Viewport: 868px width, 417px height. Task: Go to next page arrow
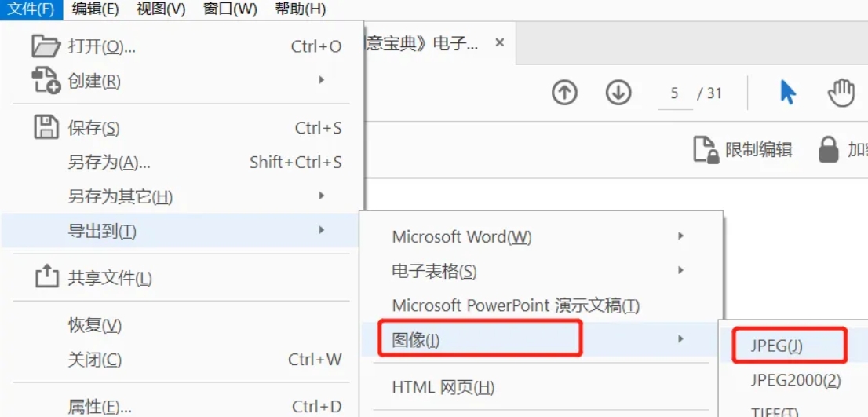pos(618,93)
